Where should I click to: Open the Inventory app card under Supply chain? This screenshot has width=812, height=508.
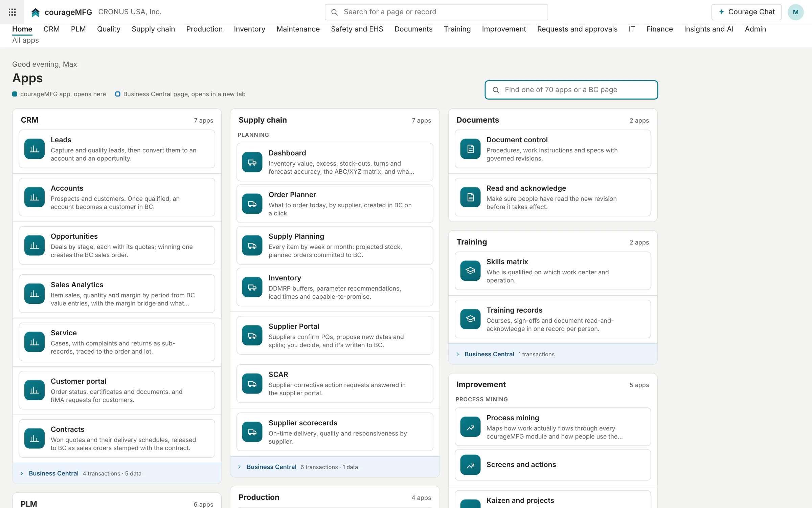[x=335, y=287]
